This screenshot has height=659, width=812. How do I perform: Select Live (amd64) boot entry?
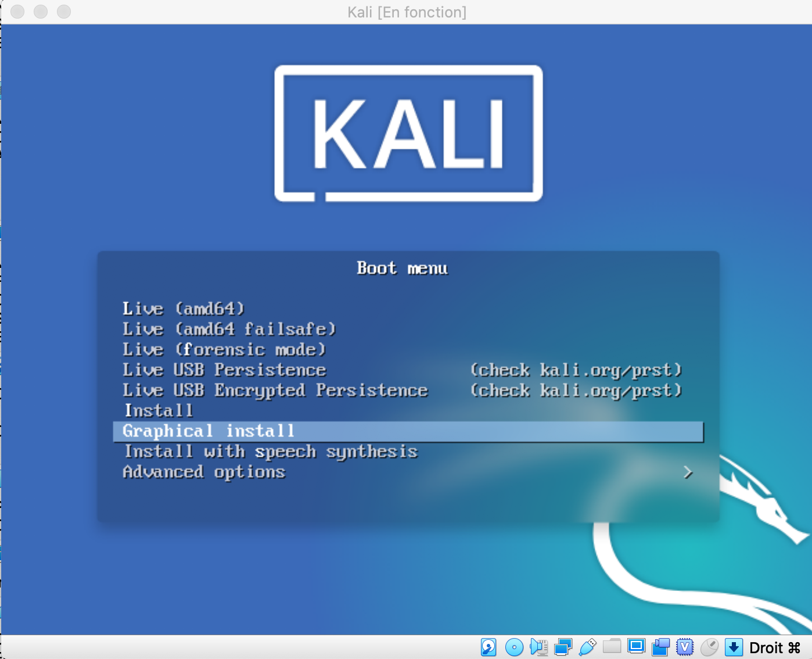coord(184,309)
